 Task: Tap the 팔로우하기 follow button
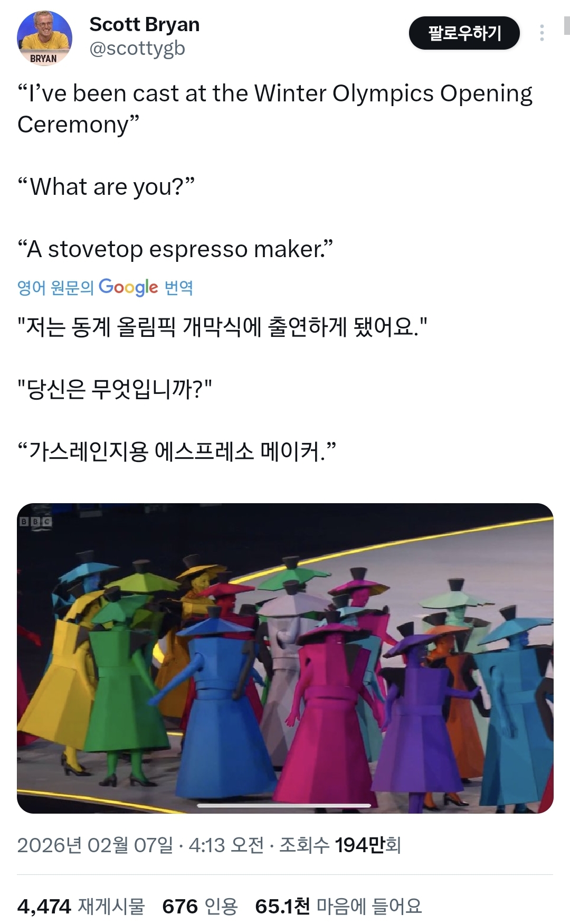pyautogui.click(x=464, y=33)
